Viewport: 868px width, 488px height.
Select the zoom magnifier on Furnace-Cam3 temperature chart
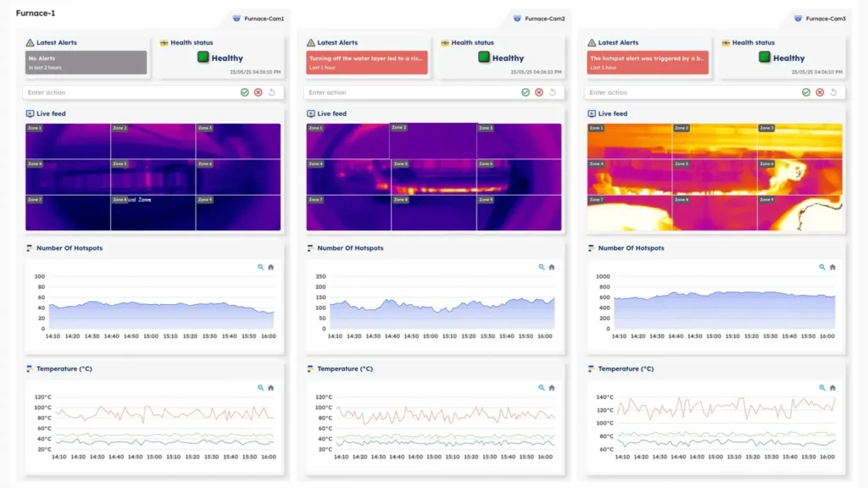pos(823,387)
